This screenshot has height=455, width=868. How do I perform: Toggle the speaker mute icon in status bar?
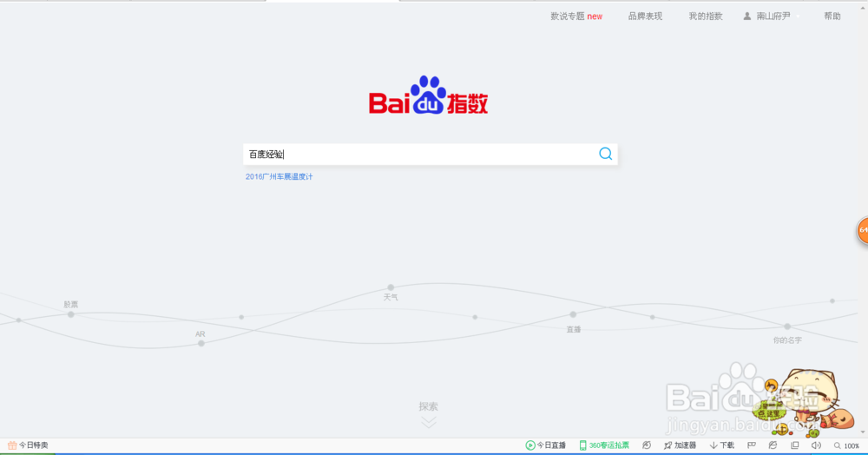click(x=816, y=445)
